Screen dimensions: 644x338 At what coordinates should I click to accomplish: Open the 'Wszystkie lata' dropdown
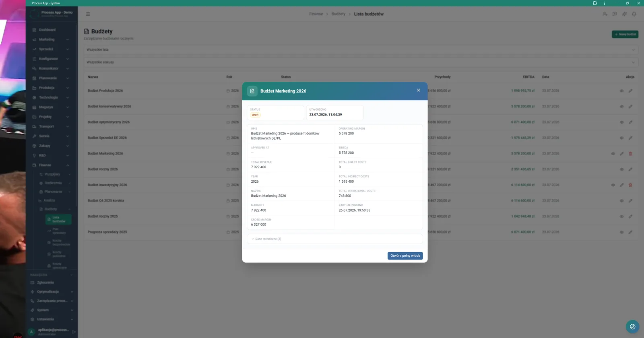[361, 49]
